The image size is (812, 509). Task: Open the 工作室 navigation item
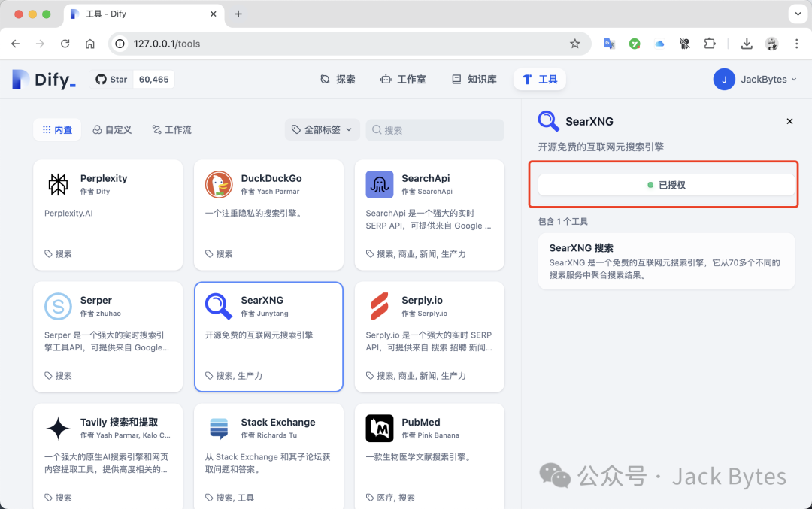pos(404,79)
